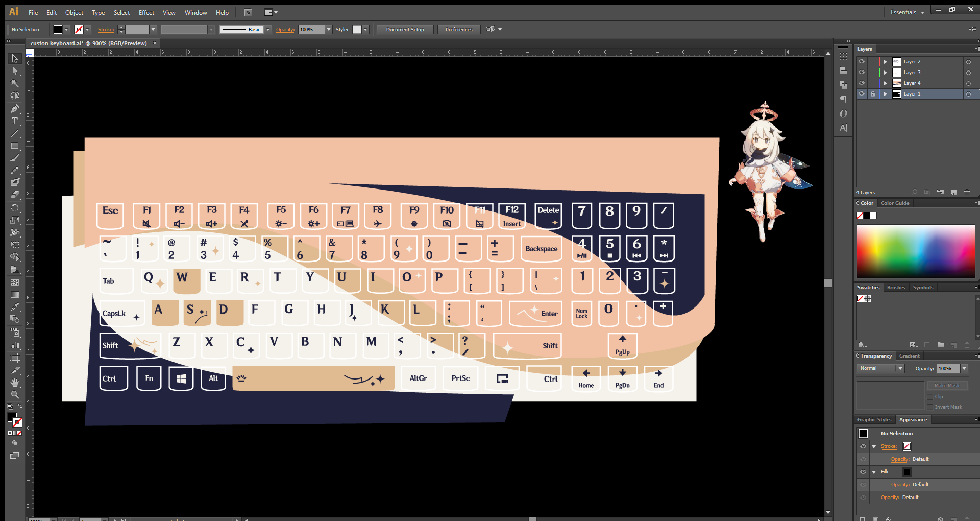The height and width of the screenshot is (521, 980).
Task: Select the Type tool
Action: (x=15, y=121)
